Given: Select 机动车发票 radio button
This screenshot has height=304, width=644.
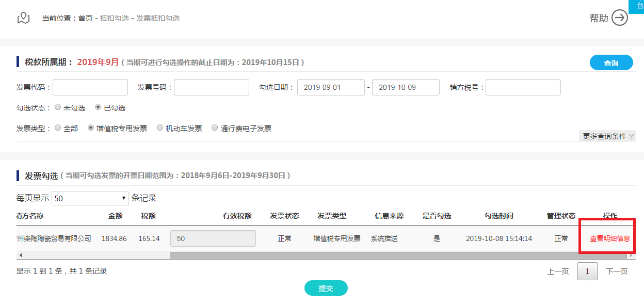Looking at the screenshot, I should point(160,127).
